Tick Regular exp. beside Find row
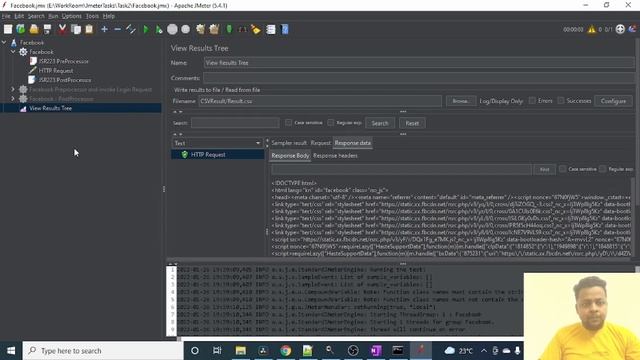Image resolution: width=640 pixels, height=360 pixels. 602,169
